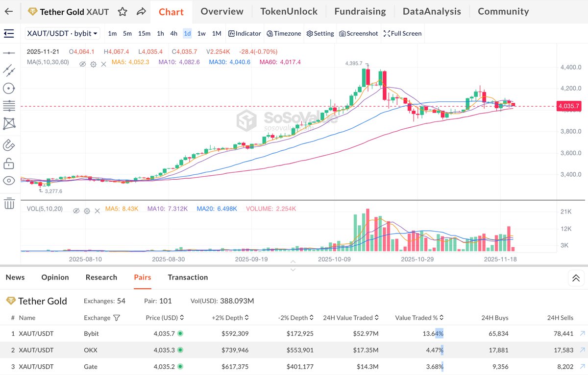Viewport: 588px width, 375px height.
Task: Open the Community tab
Action: click(x=503, y=11)
